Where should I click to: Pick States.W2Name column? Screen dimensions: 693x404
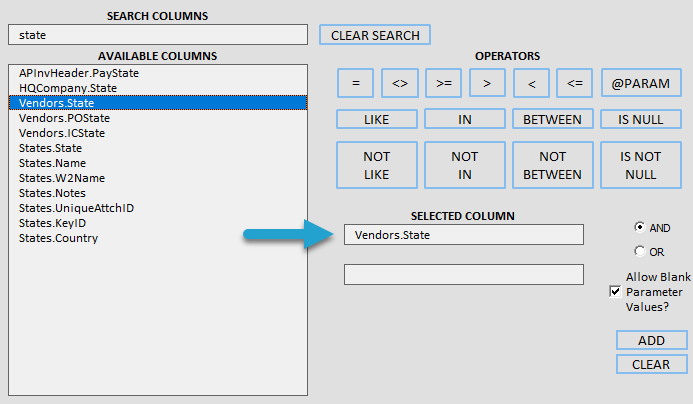pyautogui.click(x=158, y=178)
